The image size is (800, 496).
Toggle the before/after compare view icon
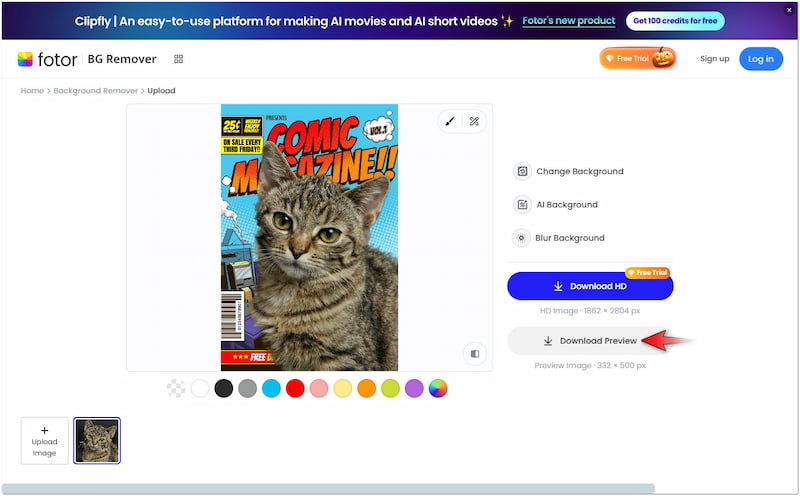click(474, 353)
